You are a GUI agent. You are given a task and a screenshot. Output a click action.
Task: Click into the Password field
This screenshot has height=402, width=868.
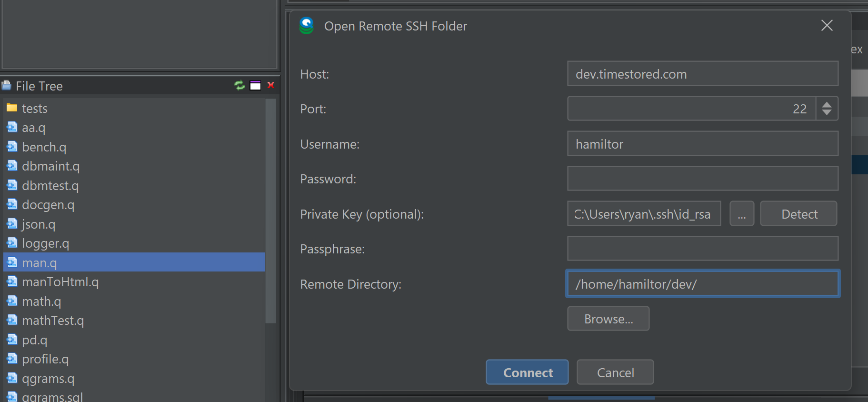(x=702, y=179)
